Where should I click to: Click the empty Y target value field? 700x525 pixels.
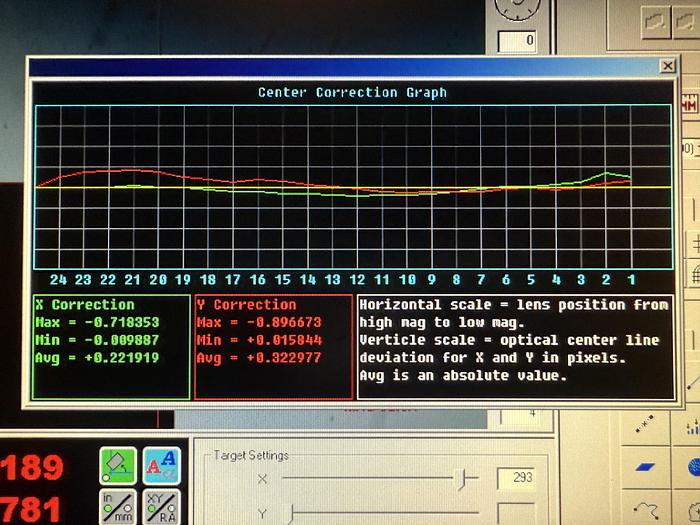click(x=517, y=513)
